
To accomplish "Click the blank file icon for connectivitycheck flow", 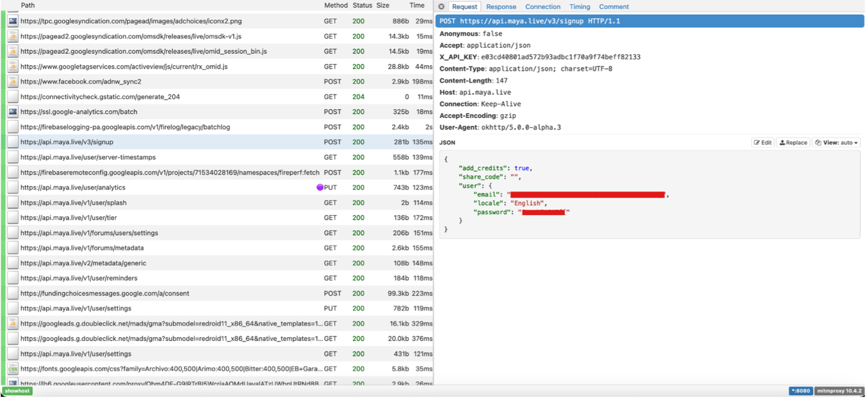I will coord(13,97).
